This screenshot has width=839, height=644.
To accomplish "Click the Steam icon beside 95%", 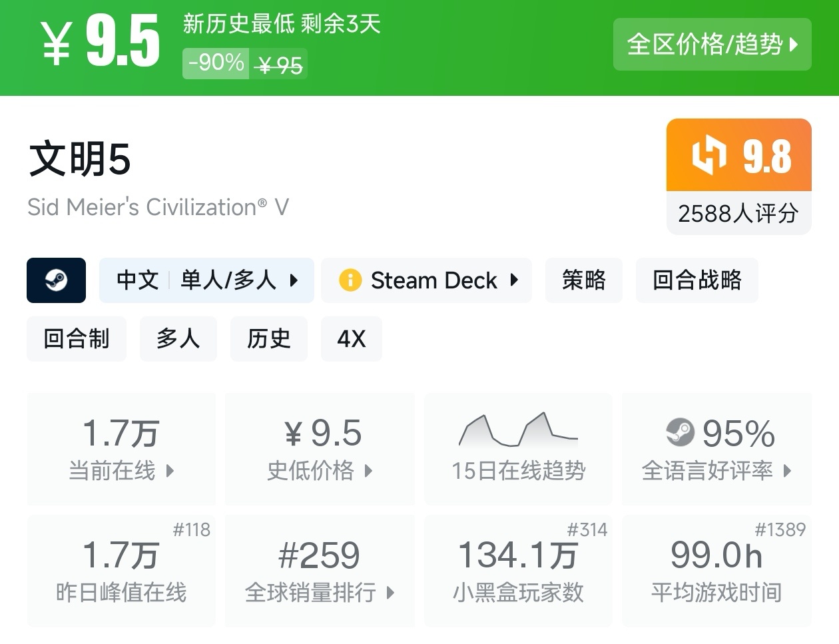I will 680,433.
